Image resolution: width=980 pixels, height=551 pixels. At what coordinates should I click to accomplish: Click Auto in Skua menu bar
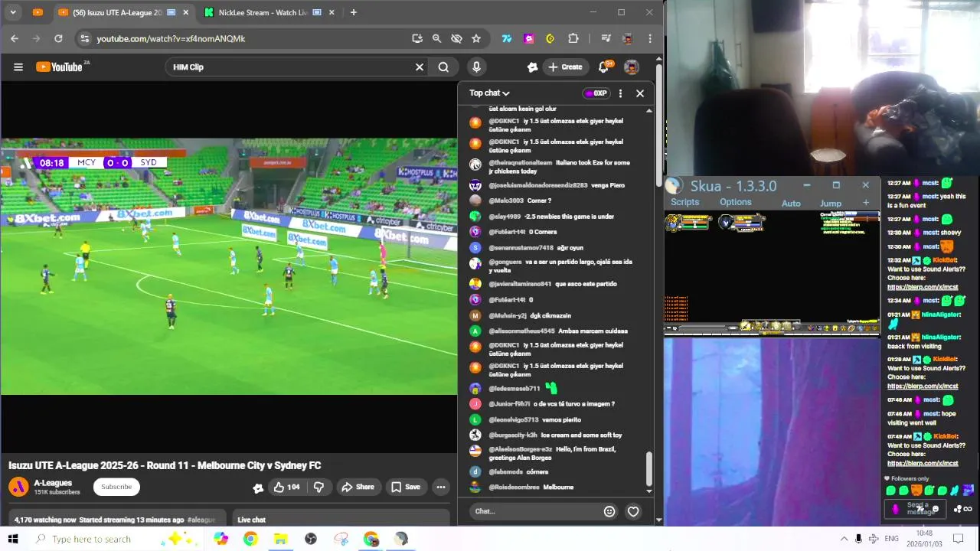tap(791, 203)
